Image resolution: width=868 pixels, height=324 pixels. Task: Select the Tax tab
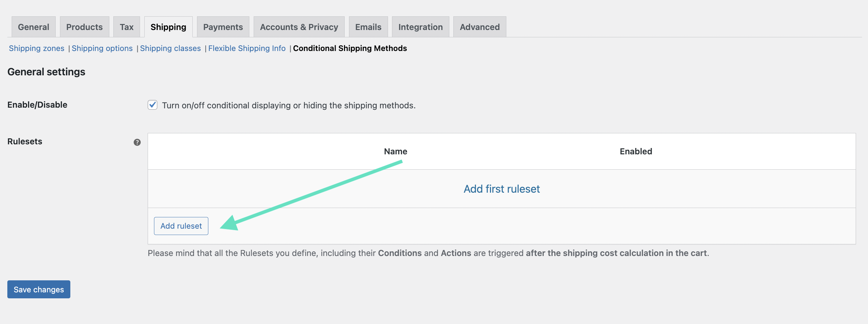pyautogui.click(x=126, y=27)
